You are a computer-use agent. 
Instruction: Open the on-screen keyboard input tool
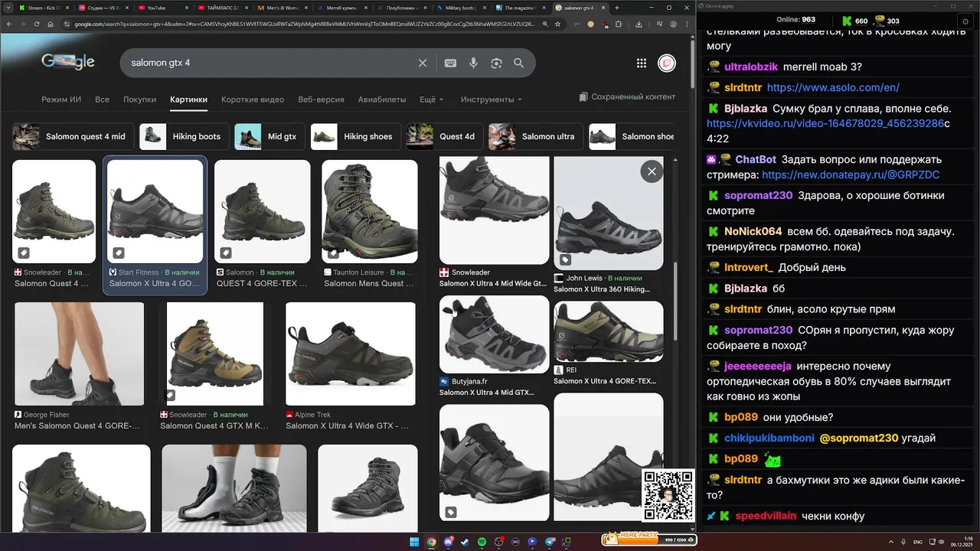[x=450, y=63]
